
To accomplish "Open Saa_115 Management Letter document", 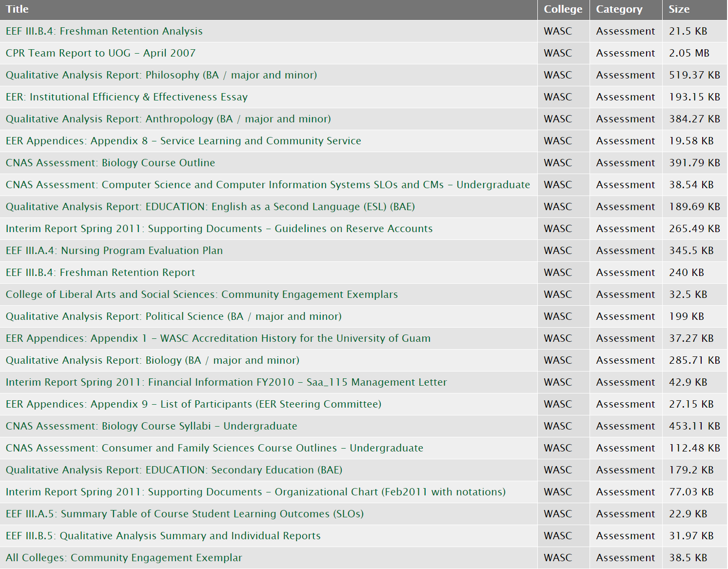I will coord(226,382).
